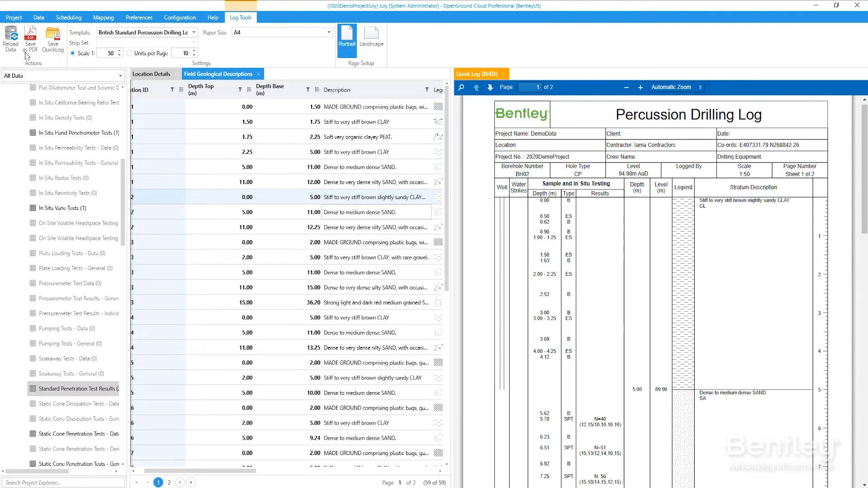This screenshot has width=868, height=488.
Task: Open the Scheduling menu
Action: [69, 18]
